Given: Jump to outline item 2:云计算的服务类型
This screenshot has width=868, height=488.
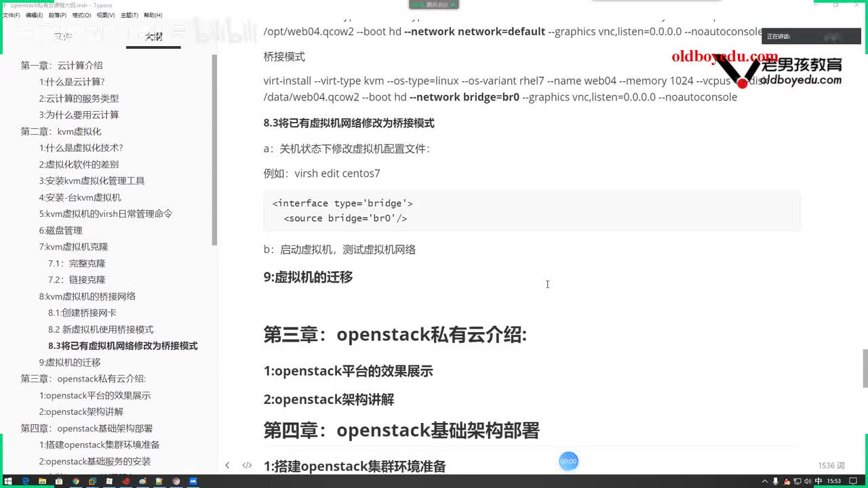Looking at the screenshot, I should [79, 98].
